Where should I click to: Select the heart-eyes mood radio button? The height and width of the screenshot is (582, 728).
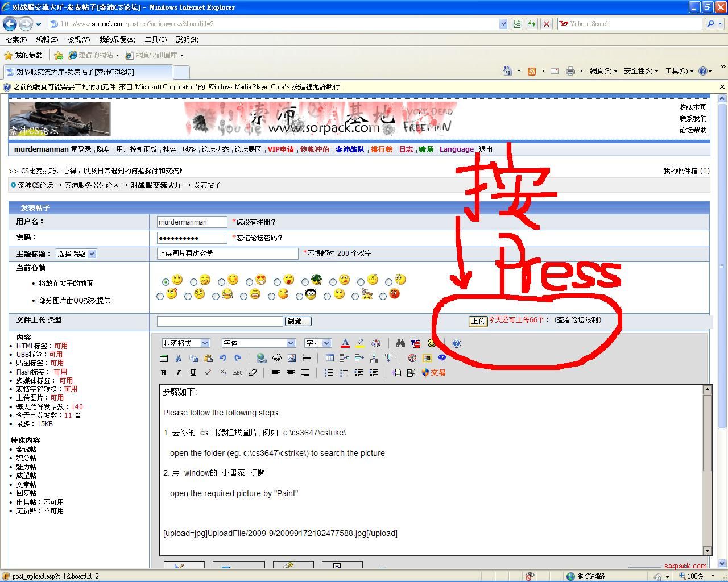pyautogui.click(x=249, y=282)
